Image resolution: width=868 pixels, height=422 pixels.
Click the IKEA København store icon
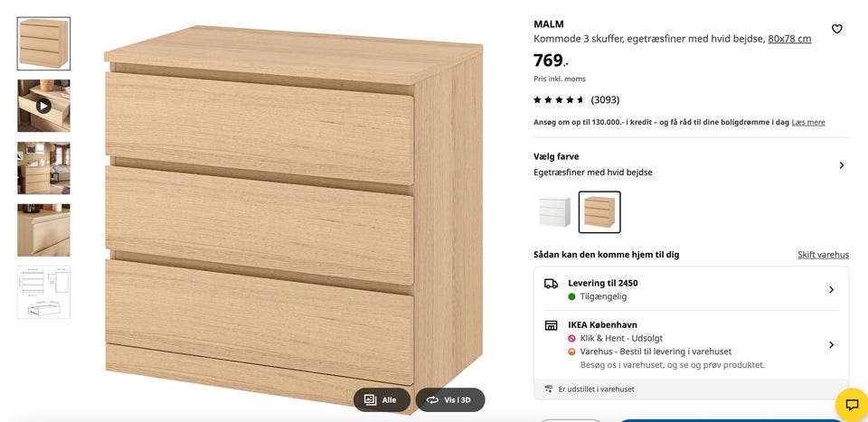551,325
